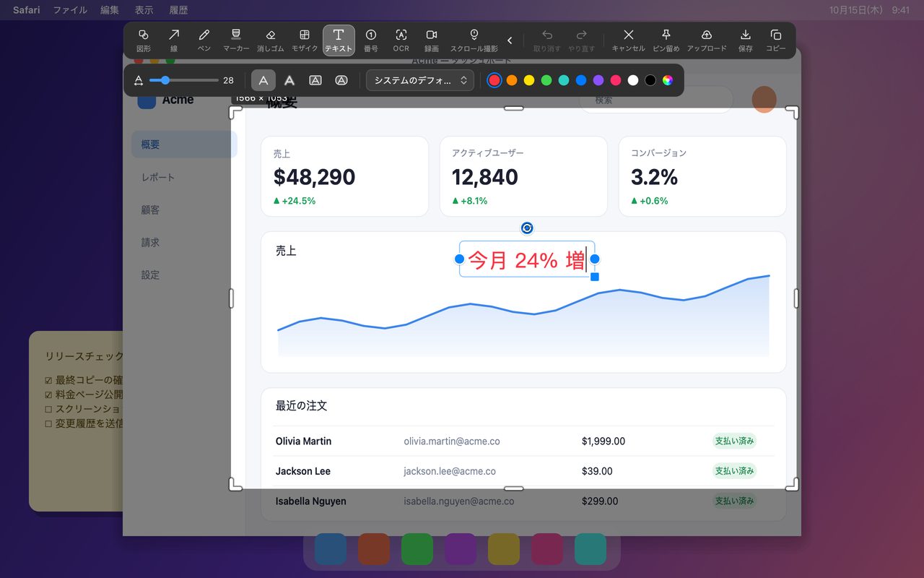Toggle plain text style option
The height and width of the screenshot is (578, 924).
pyautogui.click(x=263, y=80)
